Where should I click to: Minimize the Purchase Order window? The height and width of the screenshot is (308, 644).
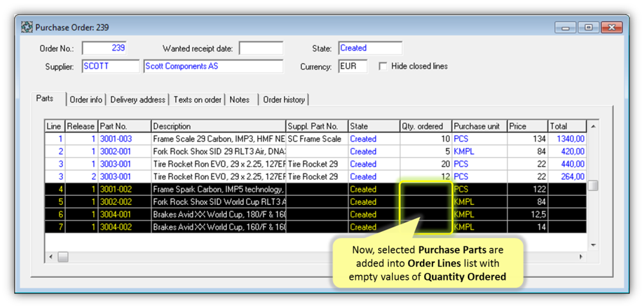pos(566,28)
